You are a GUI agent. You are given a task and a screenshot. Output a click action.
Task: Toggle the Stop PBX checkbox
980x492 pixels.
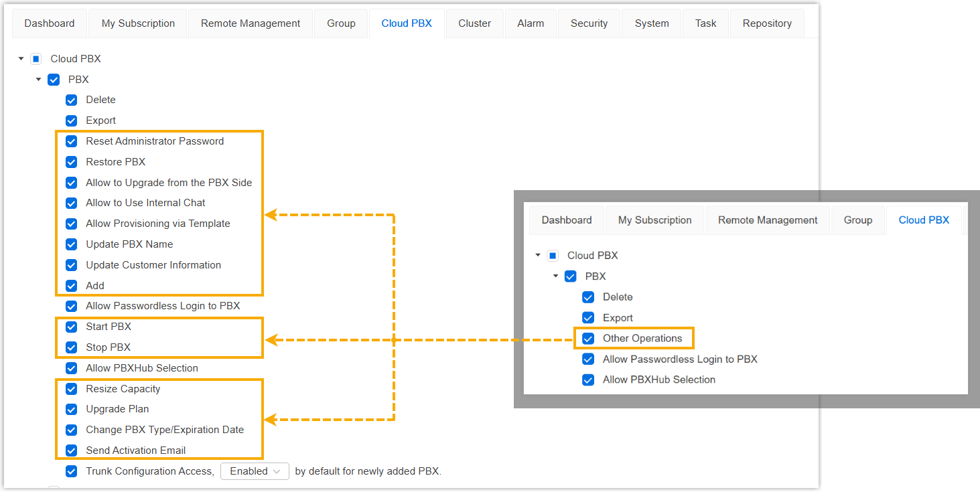pyautogui.click(x=72, y=347)
